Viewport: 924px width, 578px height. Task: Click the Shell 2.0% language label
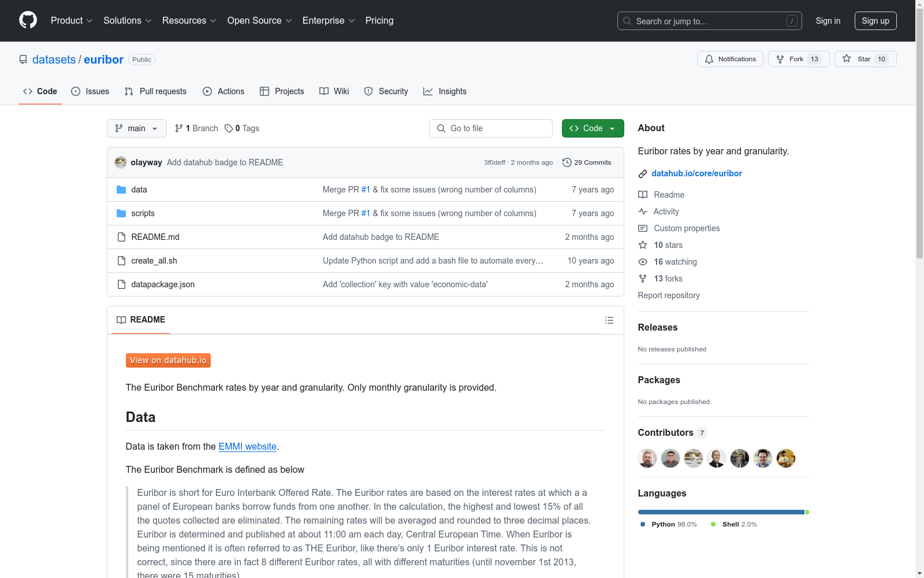[x=734, y=524]
